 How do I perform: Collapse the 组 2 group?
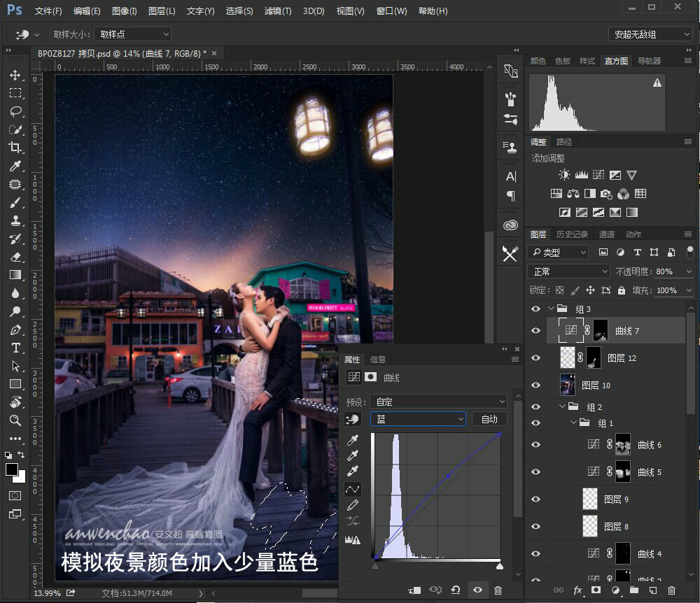[562, 406]
